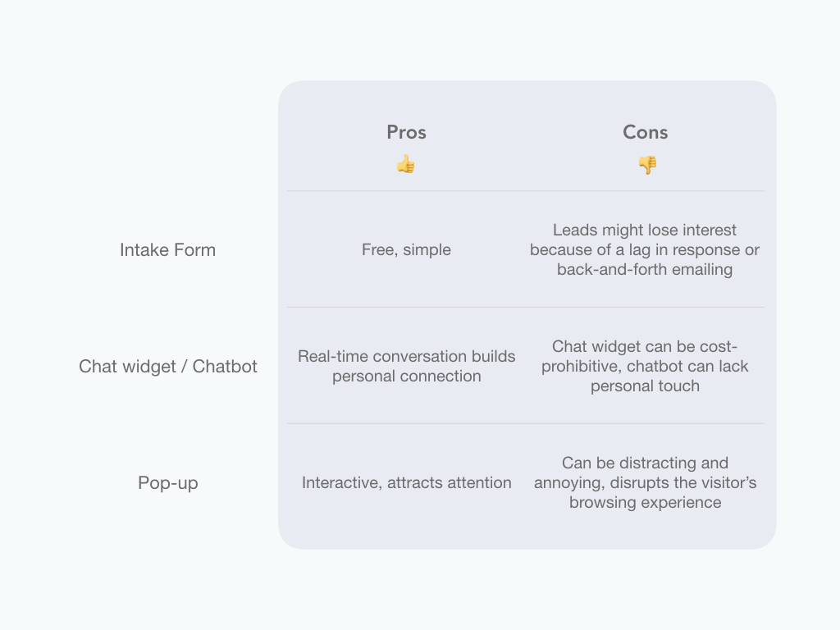840x630 pixels.
Task: Click divider between Intake Form and Chat widget rows
Action: tap(525, 308)
